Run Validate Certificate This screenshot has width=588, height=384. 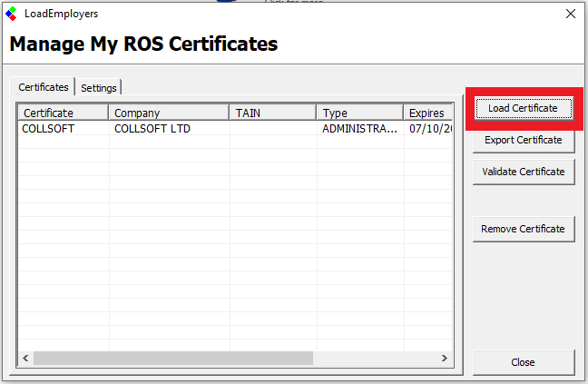pyautogui.click(x=523, y=172)
